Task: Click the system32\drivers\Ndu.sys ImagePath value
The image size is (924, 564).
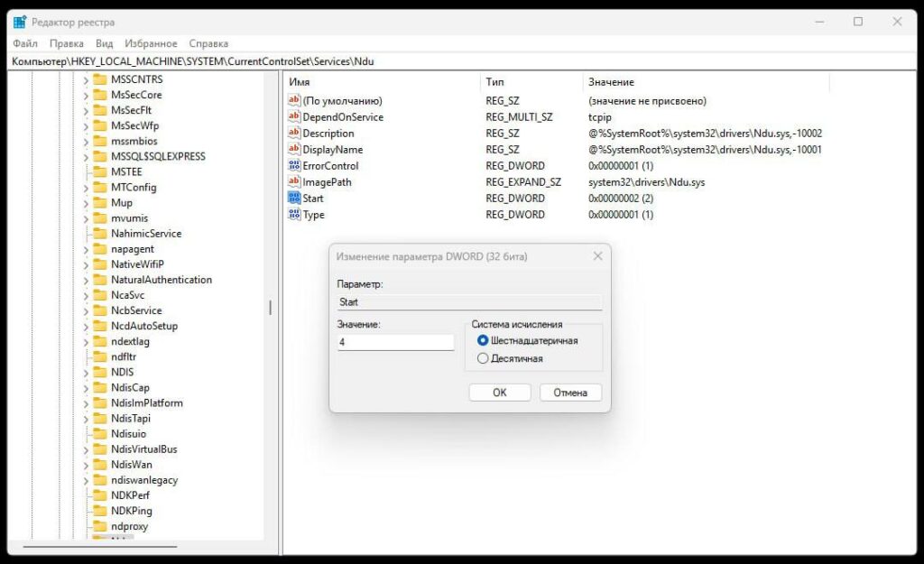Action: 646,182
